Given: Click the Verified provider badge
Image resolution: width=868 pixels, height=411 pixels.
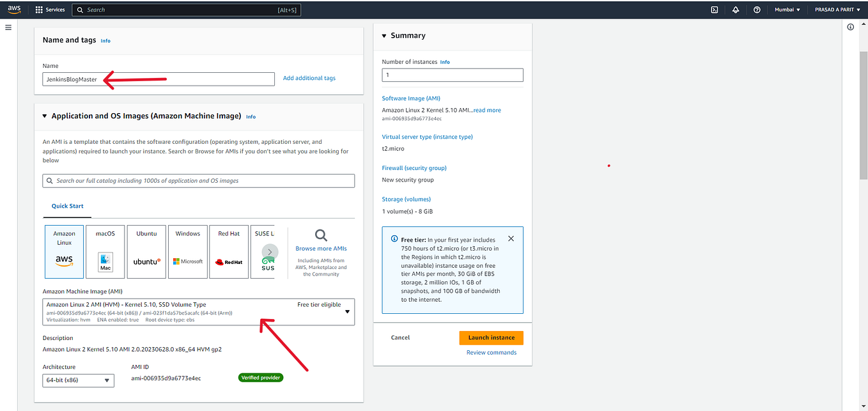Looking at the screenshot, I should point(260,378).
